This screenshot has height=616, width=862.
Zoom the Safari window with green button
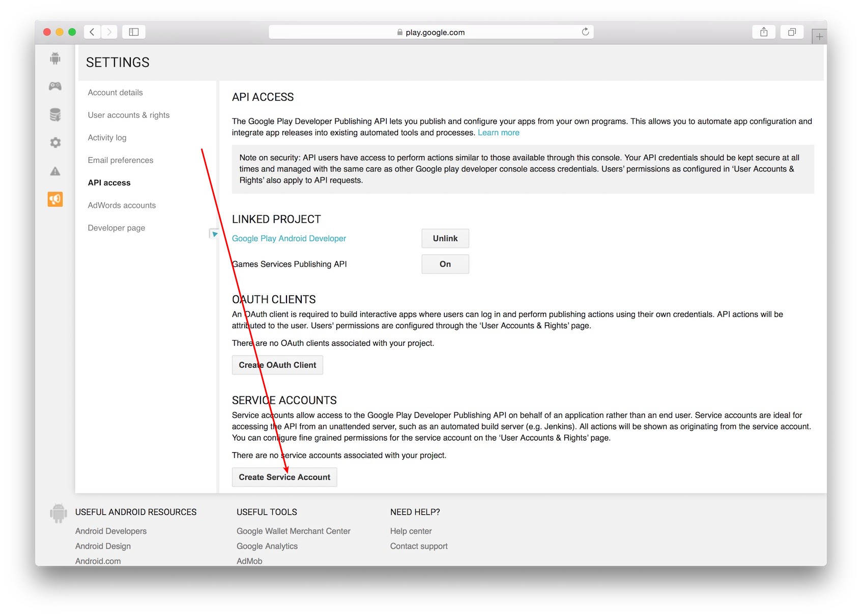coord(72,32)
